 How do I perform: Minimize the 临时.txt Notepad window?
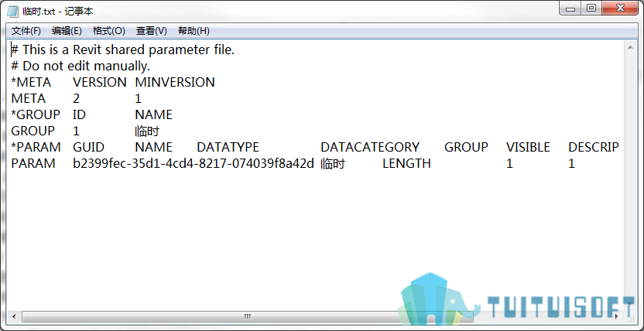(x=571, y=9)
